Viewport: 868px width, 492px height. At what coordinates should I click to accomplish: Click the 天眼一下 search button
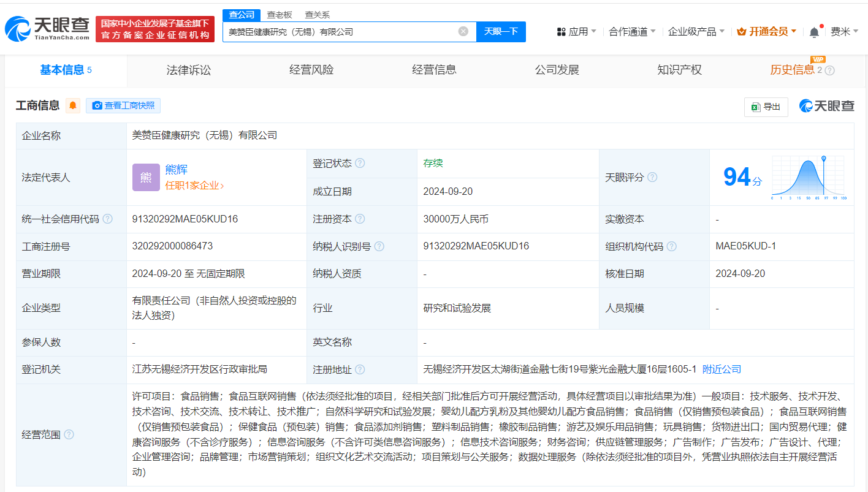coord(501,31)
